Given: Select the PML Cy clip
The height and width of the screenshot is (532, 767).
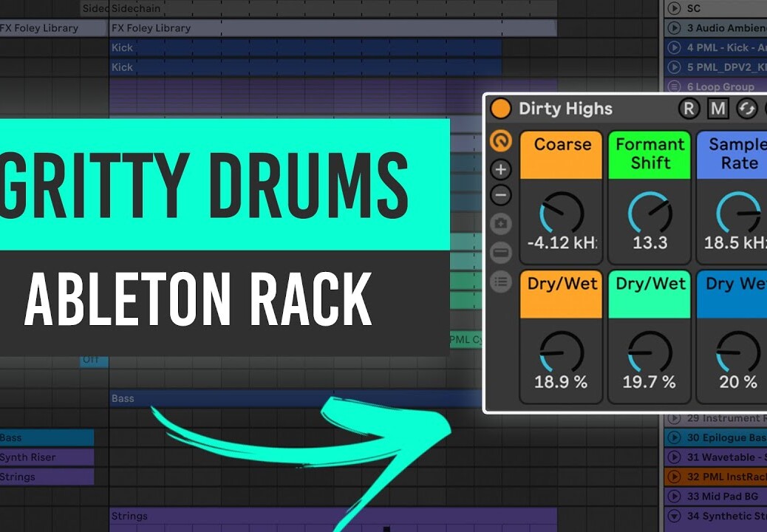Looking at the screenshot, I should (x=466, y=339).
